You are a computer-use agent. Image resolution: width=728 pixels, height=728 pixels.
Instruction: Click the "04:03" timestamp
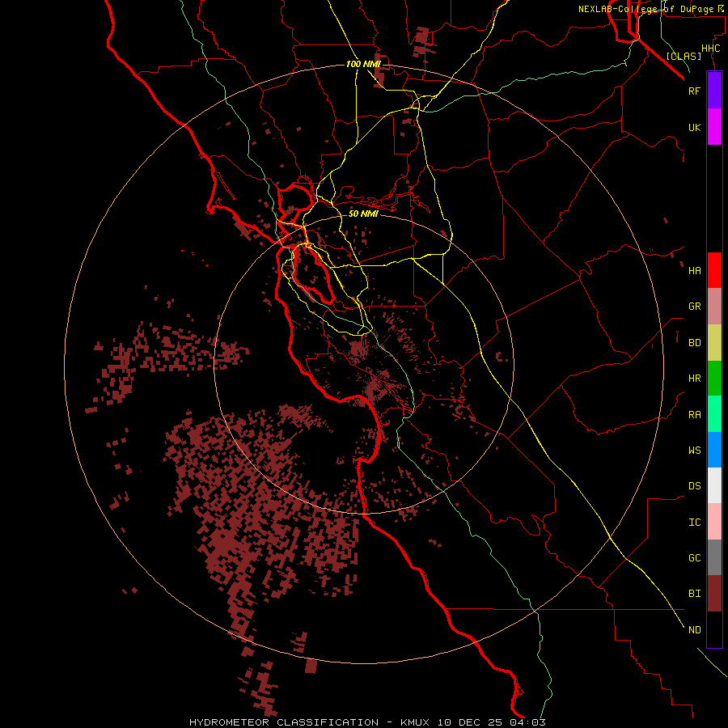[530, 722]
